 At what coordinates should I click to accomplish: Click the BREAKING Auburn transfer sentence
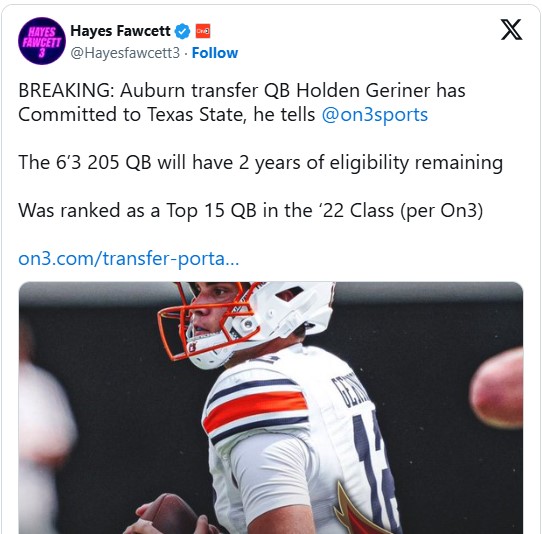click(x=242, y=103)
